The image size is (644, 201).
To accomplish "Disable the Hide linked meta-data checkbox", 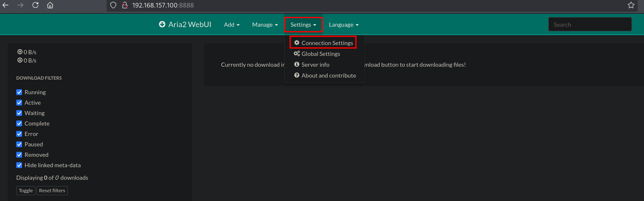I will click(19, 165).
